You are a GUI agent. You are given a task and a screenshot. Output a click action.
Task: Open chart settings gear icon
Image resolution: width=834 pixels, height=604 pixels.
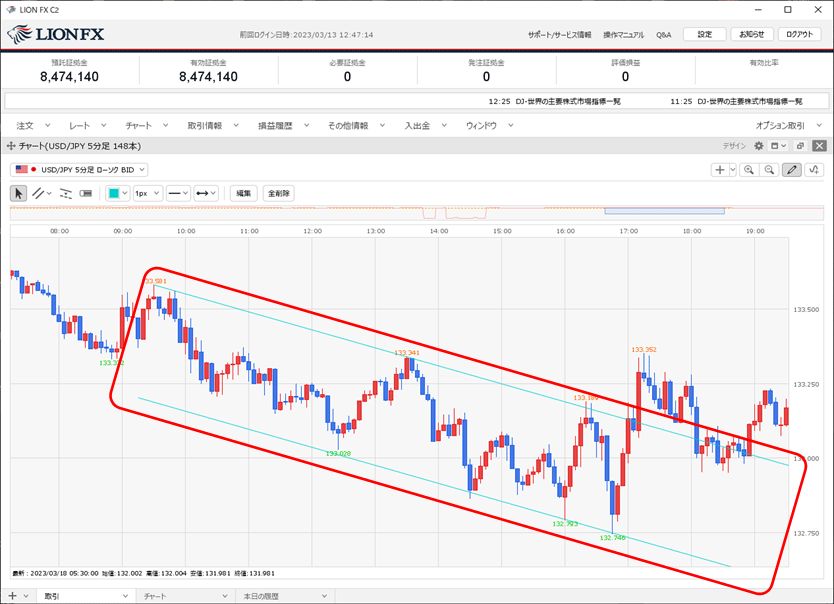[759, 146]
